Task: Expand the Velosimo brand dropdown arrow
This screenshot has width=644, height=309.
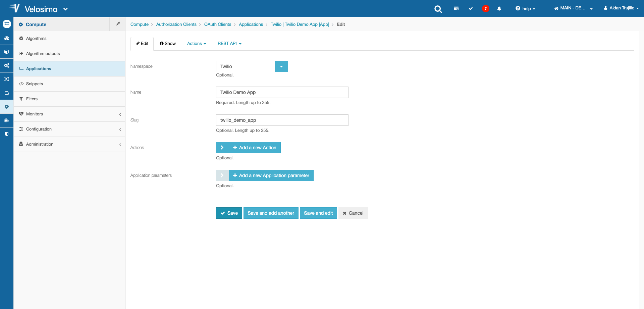Action: click(65, 9)
